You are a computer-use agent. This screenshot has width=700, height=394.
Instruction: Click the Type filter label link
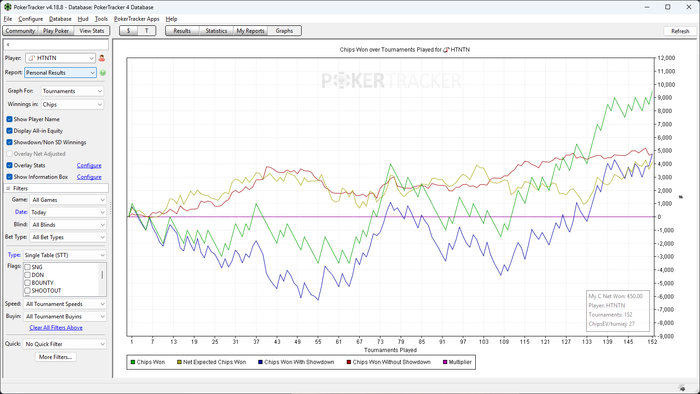tap(14, 255)
